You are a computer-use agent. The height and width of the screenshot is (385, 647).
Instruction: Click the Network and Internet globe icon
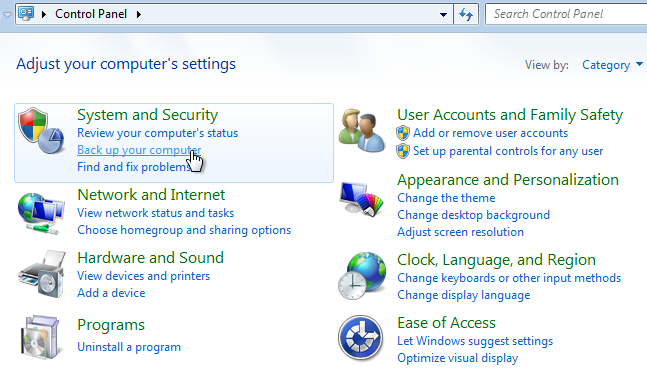tap(41, 213)
